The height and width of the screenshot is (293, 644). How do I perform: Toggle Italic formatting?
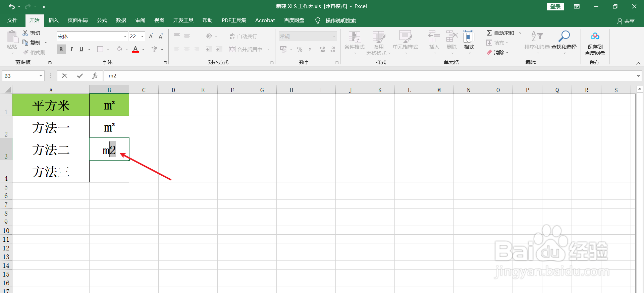[71, 49]
